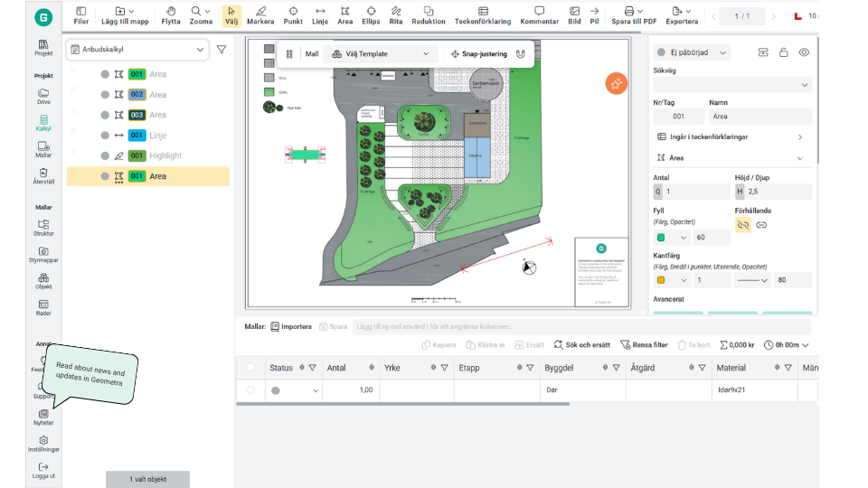Select the 001 Linje tree row

tap(147, 135)
